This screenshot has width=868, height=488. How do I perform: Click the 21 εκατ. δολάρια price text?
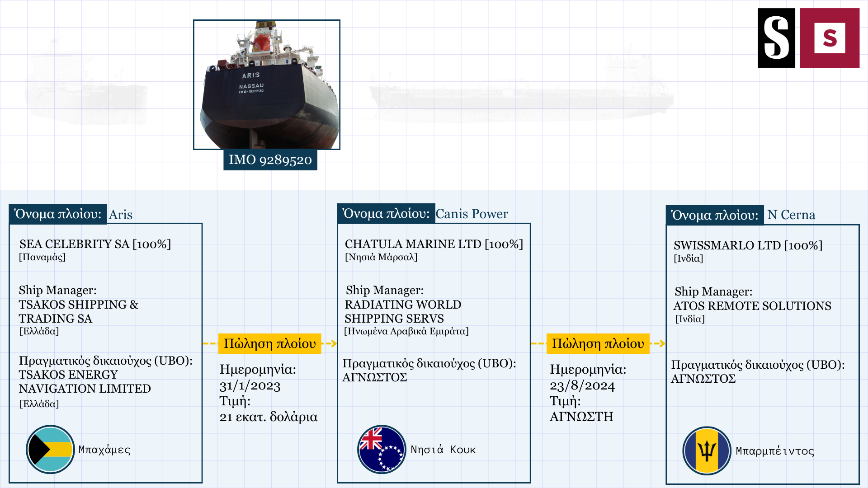point(269,417)
